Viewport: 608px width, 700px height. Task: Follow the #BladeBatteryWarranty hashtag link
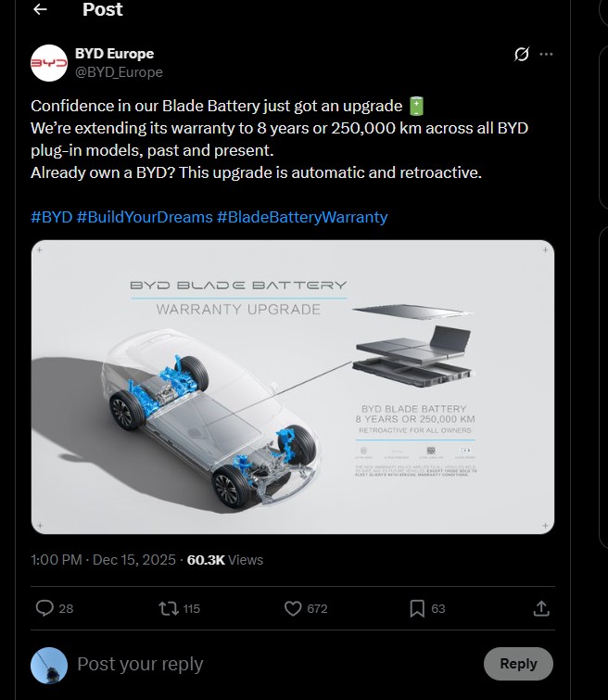pyautogui.click(x=302, y=217)
